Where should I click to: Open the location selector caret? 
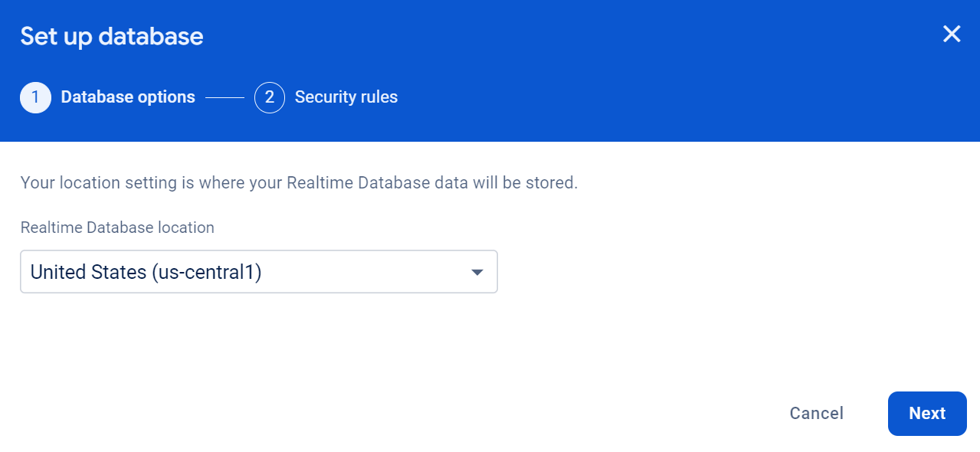click(477, 271)
